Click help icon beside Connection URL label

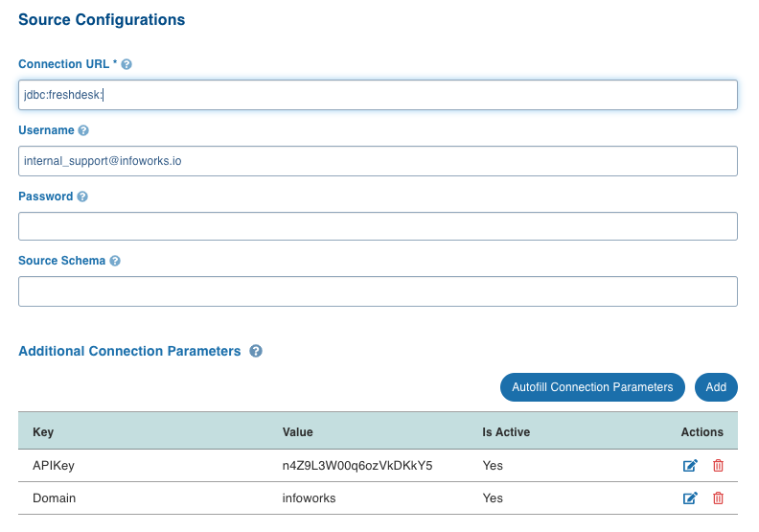[126, 64]
